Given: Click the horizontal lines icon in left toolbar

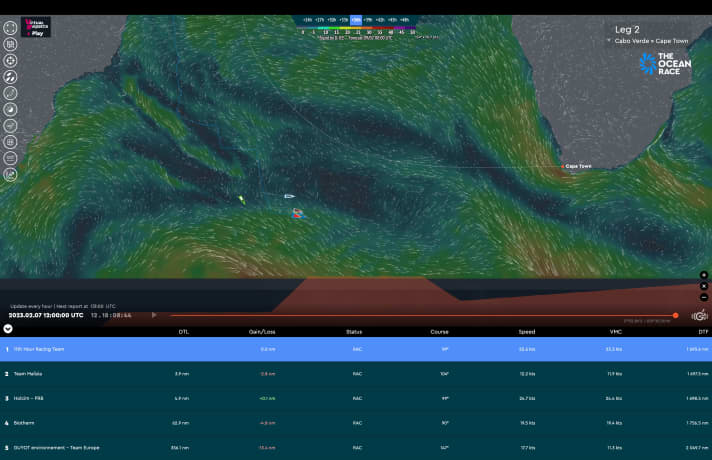Looking at the screenshot, I should [x=10, y=158].
